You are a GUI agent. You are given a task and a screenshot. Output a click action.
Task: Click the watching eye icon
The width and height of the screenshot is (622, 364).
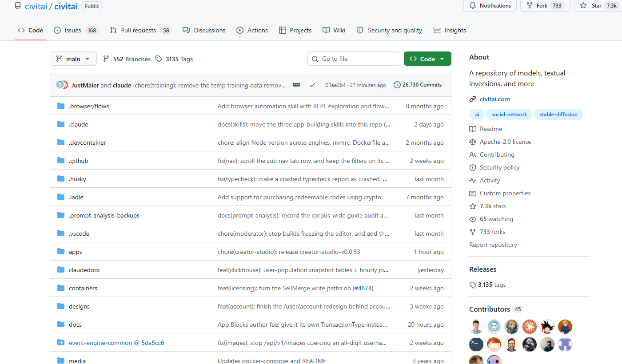tap(473, 219)
